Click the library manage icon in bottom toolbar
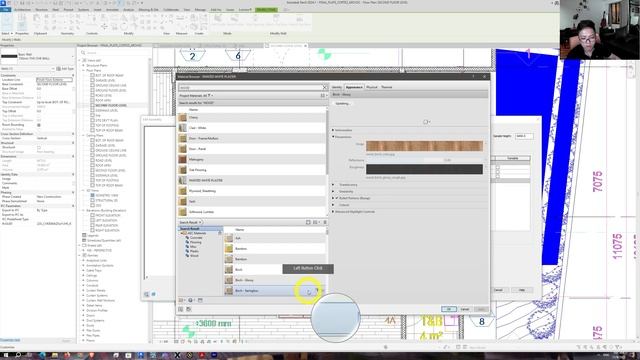Viewport: 640px width, 360px height. [181, 300]
